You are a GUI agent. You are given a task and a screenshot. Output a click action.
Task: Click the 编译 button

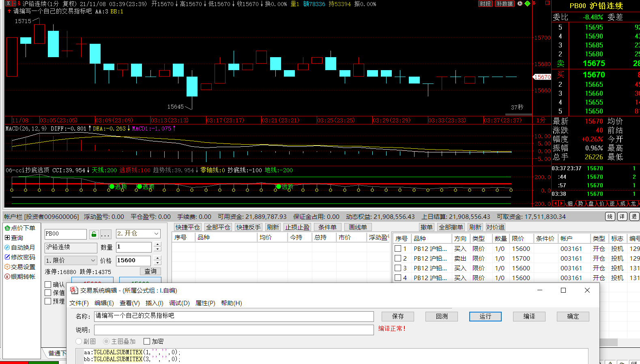point(529,317)
